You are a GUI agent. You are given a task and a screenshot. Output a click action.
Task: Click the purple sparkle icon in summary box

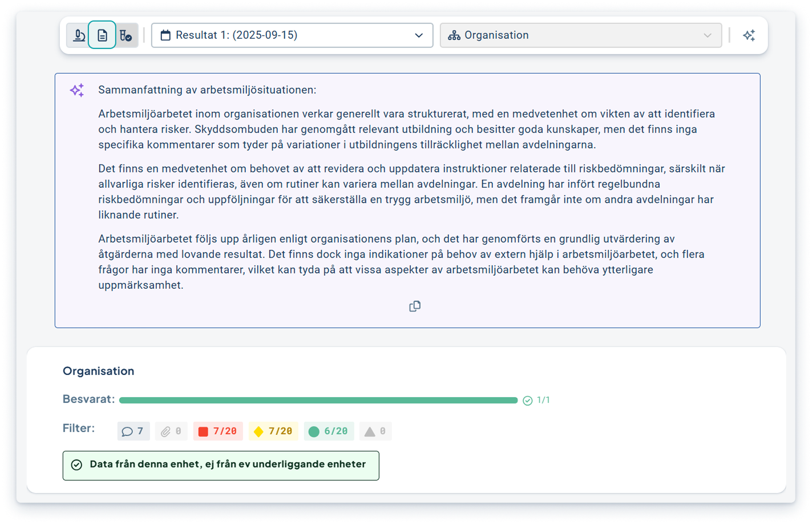(x=77, y=90)
